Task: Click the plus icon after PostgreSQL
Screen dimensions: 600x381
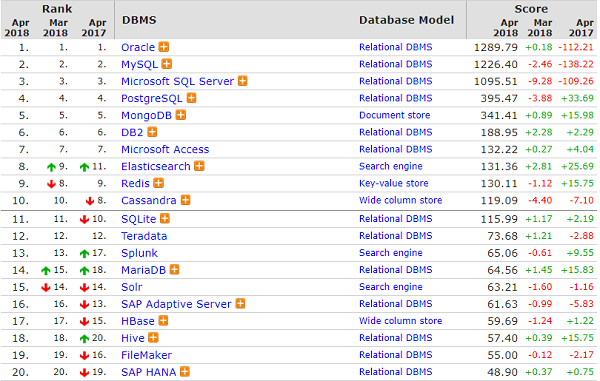Action: click(x=191, y=98)
